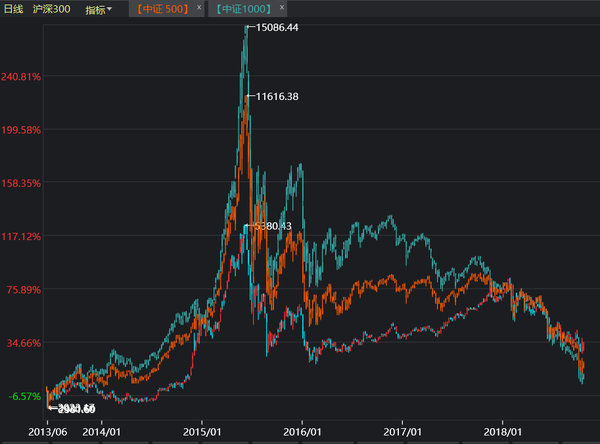Image resolution: width=600 pixels, height=444 pixels.
Task: Click the -6.57% axis label
Action: 24,396
